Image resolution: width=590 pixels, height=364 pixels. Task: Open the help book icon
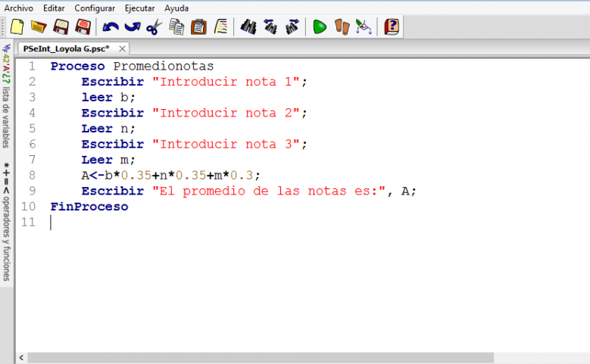click(392, 27)
